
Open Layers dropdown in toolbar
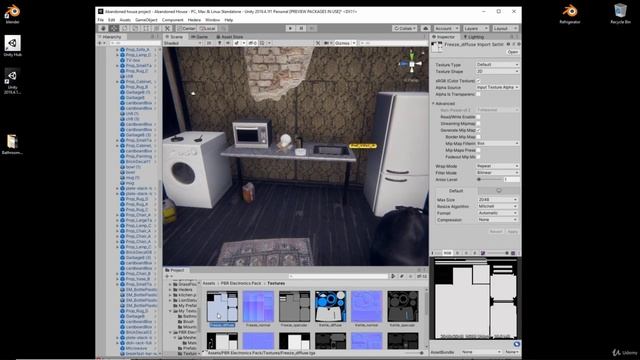point(476,29)
